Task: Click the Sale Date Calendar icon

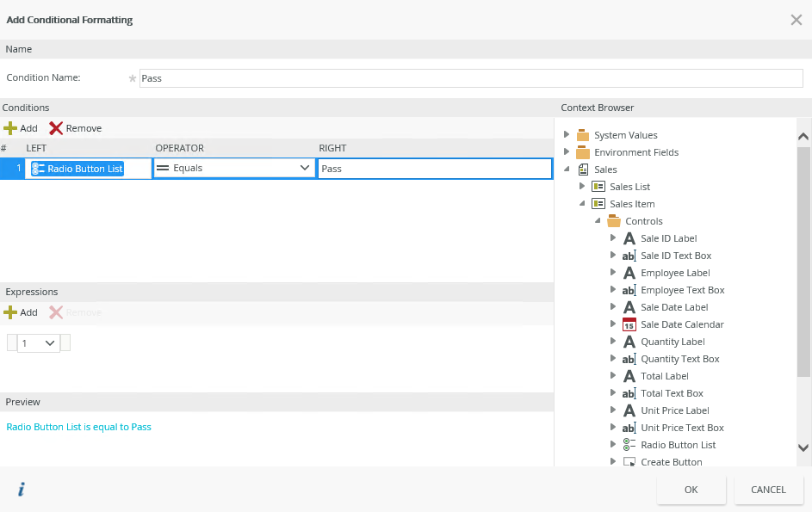Action: coord(629,324)
